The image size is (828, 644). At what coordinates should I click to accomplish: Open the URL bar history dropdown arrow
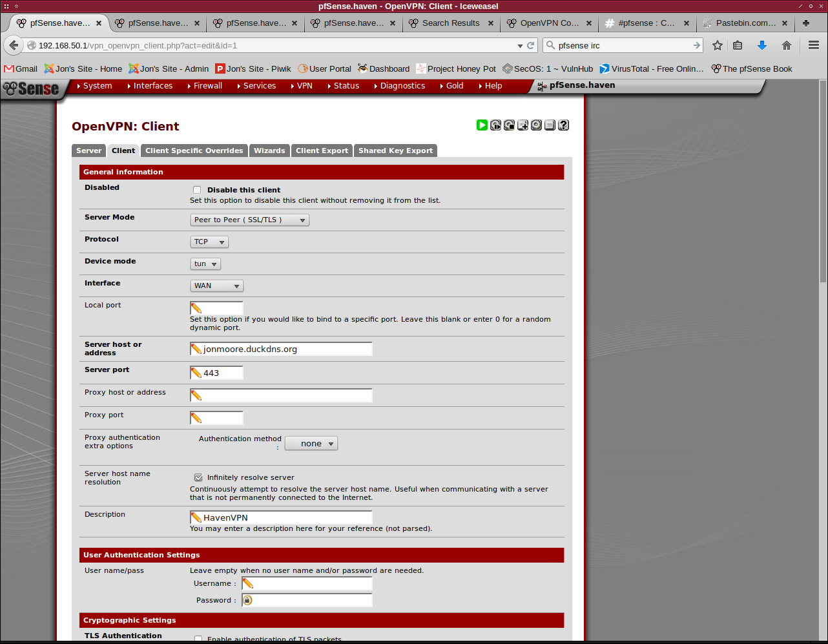[x=520, y=46]
